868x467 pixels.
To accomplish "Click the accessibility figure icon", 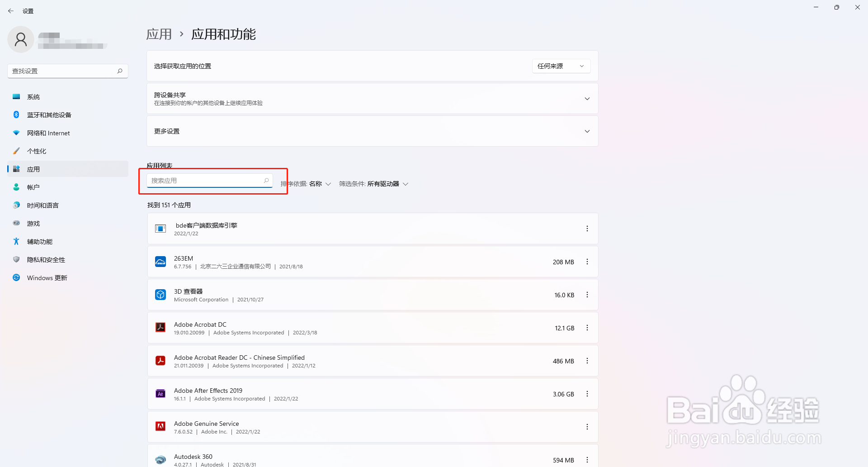I will point(16,241).
